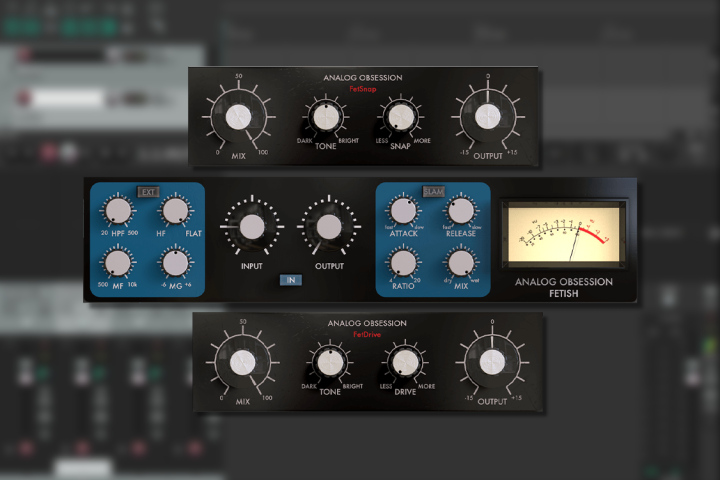Click the Fetish OUTPUT knob
This screenshot has height=480, width=720.
[329, 227]
